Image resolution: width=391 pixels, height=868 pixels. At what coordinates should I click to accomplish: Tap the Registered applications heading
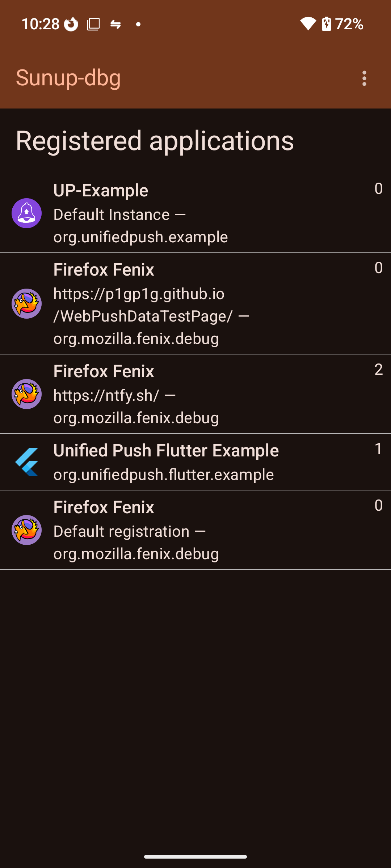(x=155, y=141)
